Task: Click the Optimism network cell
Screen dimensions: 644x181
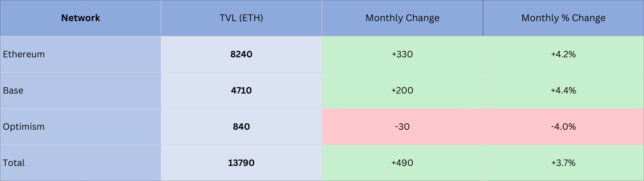Action: (24, 127)
